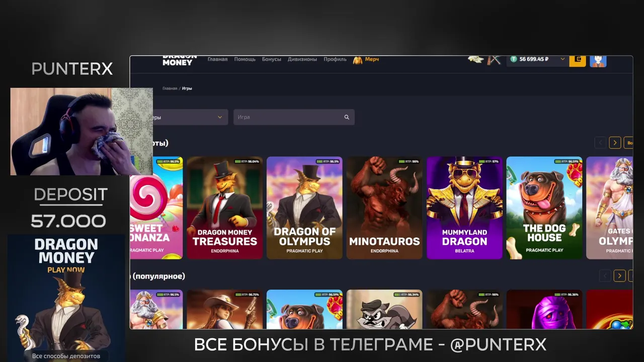Click the search magnifier icon
The width and height of the screenshot is (644, 362).
347,117
